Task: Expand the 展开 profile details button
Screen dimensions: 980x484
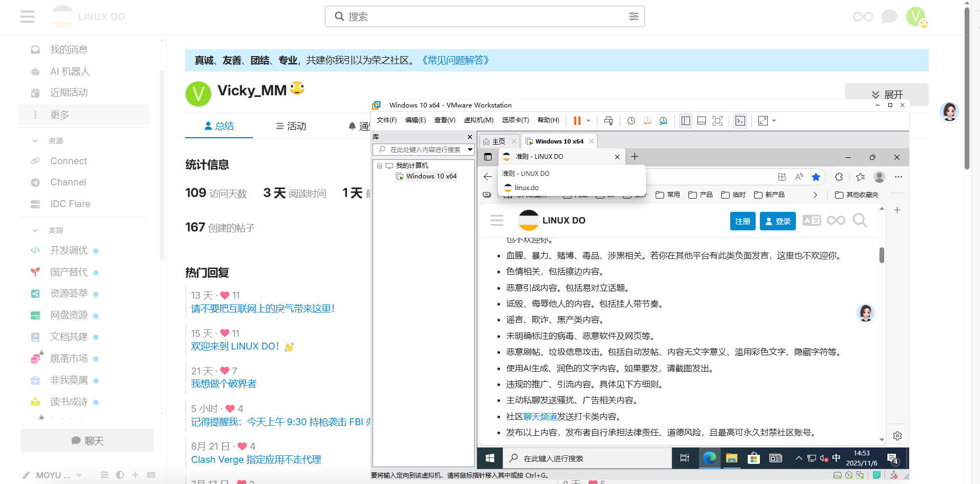Action: (886, 94)
